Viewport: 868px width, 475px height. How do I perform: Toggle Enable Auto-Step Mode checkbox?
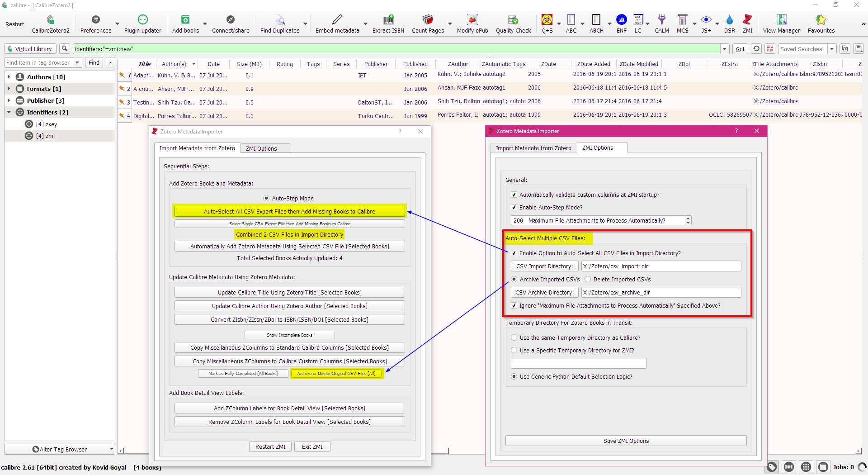(x=514, y=208)
